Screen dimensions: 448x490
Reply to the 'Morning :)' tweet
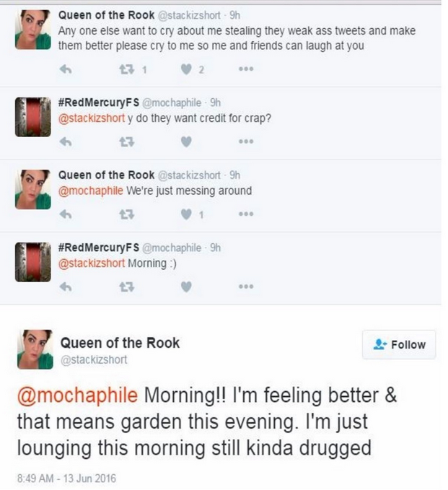(66, 286)
